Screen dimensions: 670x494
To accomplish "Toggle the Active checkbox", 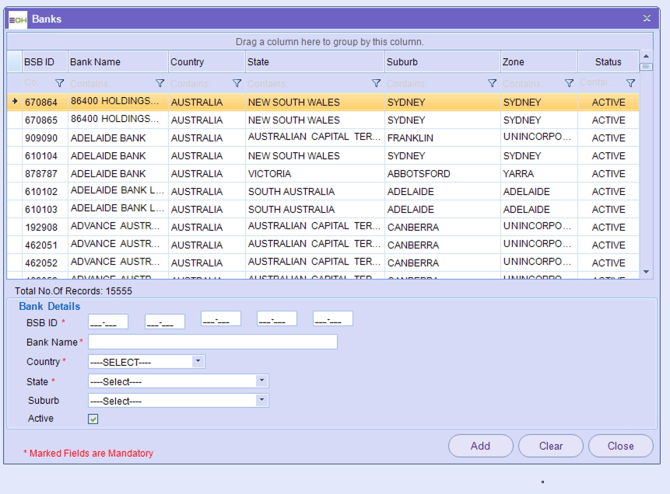I will tap(93, 419).
